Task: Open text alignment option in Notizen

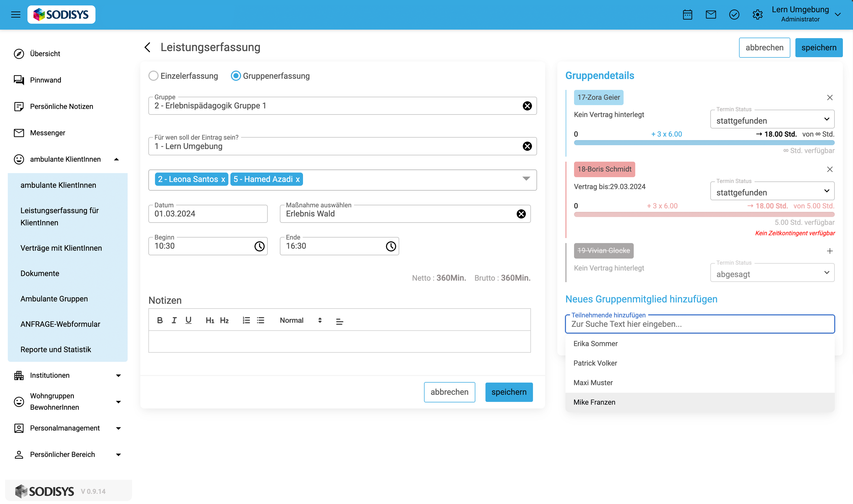Action: (x=339, y=321)
